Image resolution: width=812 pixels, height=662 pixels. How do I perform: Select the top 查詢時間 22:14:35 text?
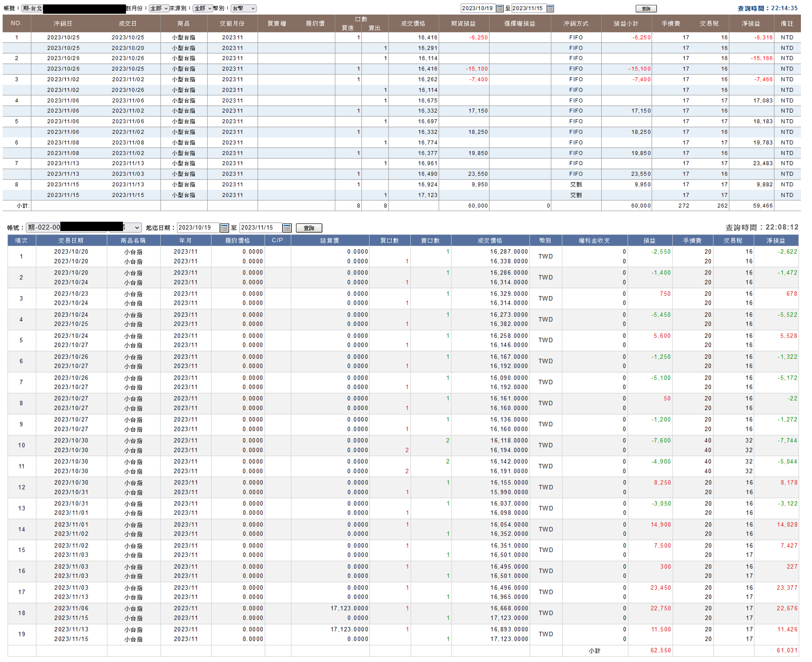point(768,8)
